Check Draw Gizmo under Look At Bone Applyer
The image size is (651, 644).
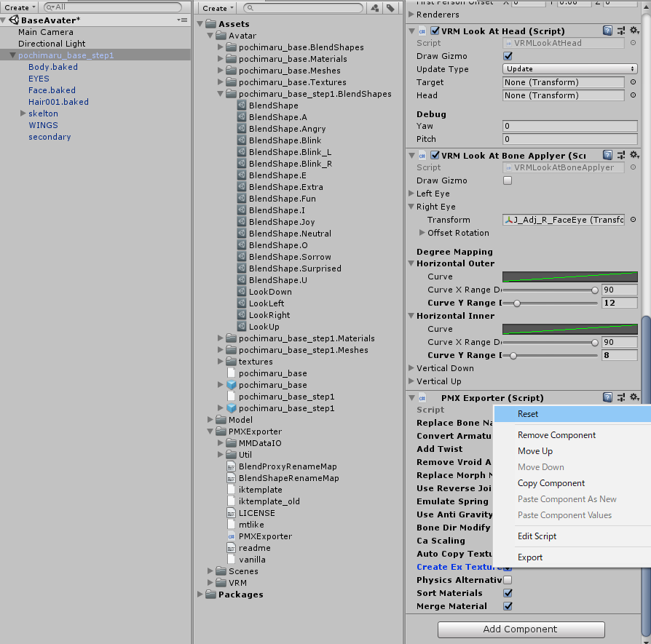[x=508, y=180]
